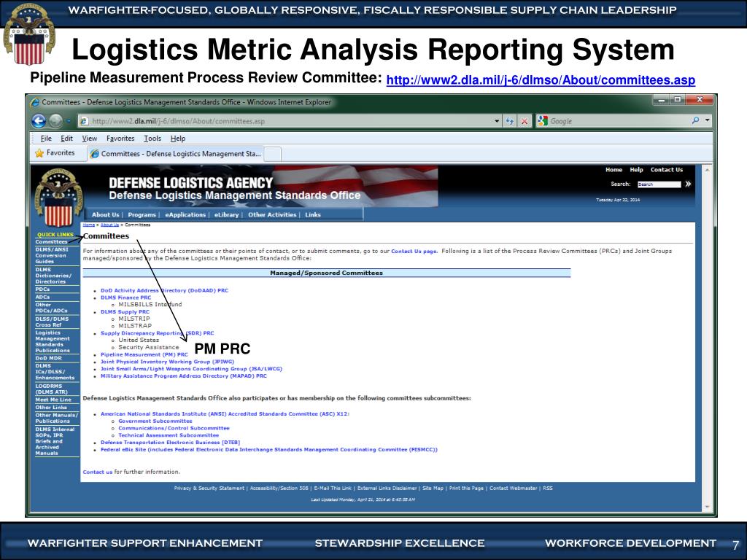
Task: Open the ANSI ASC X12 link
Action: pos(225,414)
